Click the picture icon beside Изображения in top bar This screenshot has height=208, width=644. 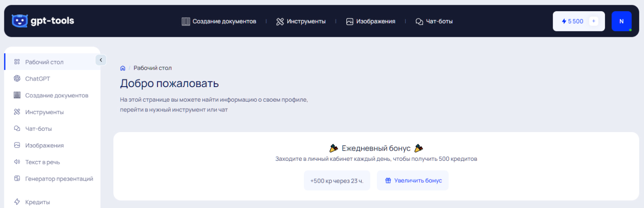[350, 21]
